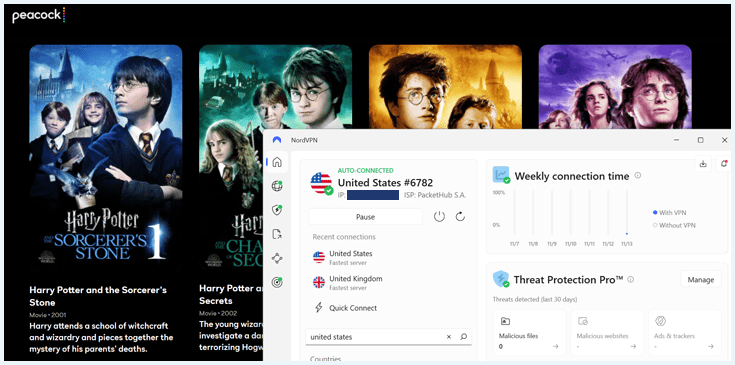Click the 11/13 bar in weekly chart
The height and width of the screenshot is (365, 735).
click(x=627, y=213)
